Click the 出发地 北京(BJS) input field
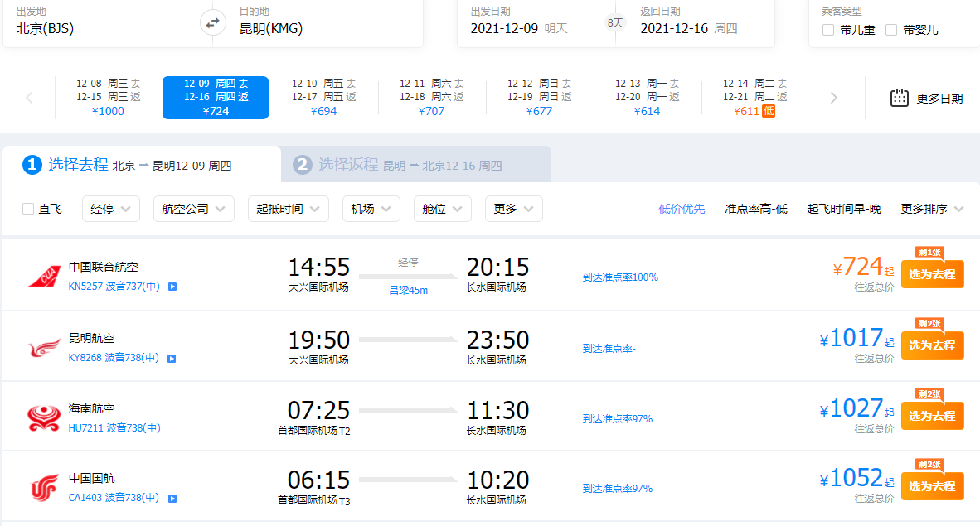980x526 pixels. pos(99,28)
